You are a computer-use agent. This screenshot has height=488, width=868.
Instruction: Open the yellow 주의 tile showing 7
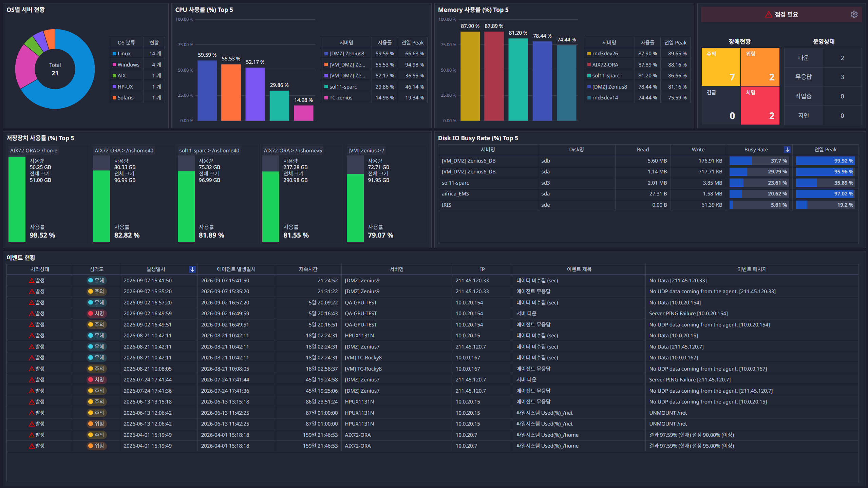point(721,67)
